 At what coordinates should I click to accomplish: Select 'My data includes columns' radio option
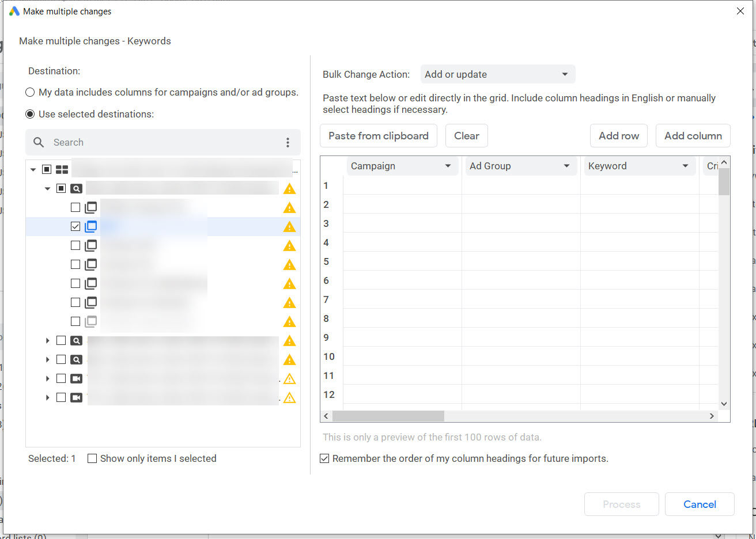tap(30, 92)
